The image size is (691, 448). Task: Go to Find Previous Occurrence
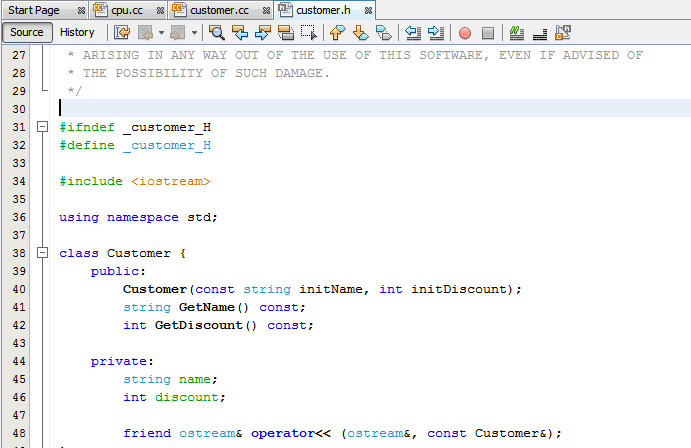[x=240, y=32]
